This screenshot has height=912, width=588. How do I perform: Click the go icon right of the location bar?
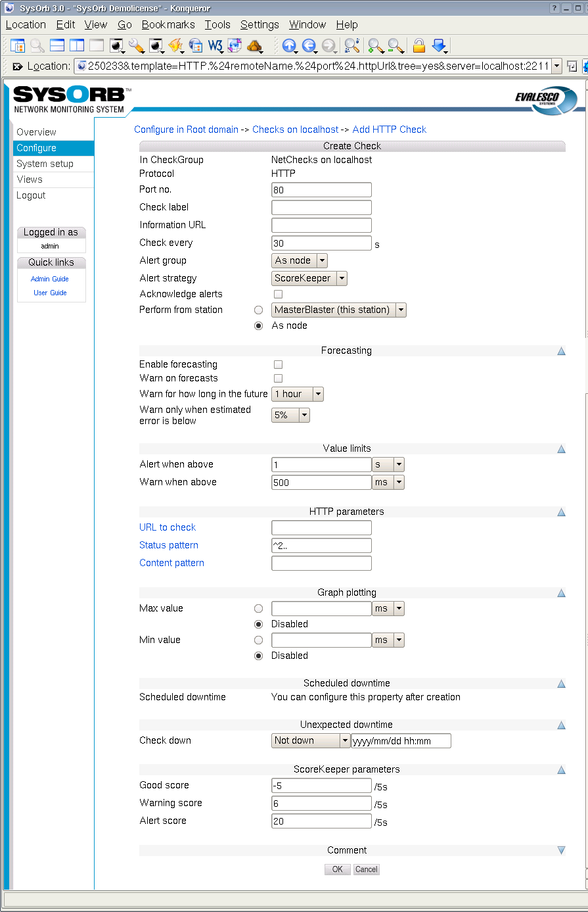pos(572,66)
